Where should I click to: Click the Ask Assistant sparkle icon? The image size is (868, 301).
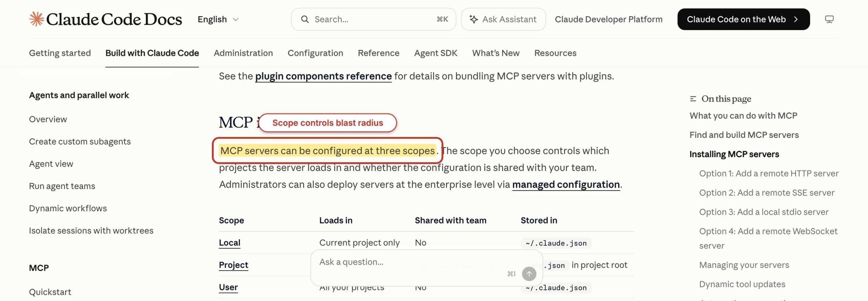474,19
